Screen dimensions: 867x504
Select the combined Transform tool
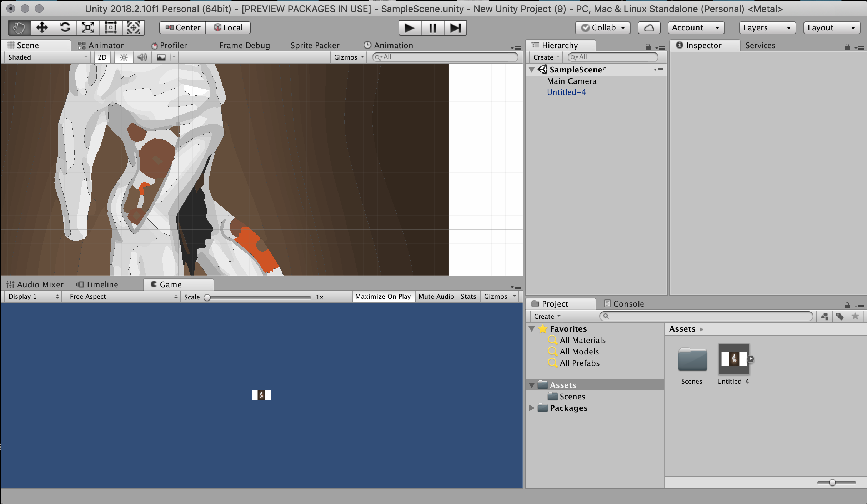pos(134,27)
